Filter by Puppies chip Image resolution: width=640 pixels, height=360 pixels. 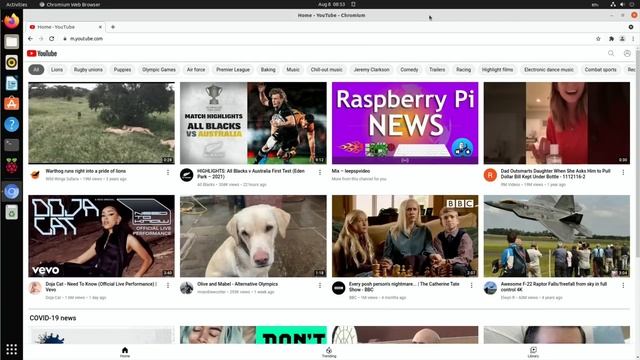point(122,70)
